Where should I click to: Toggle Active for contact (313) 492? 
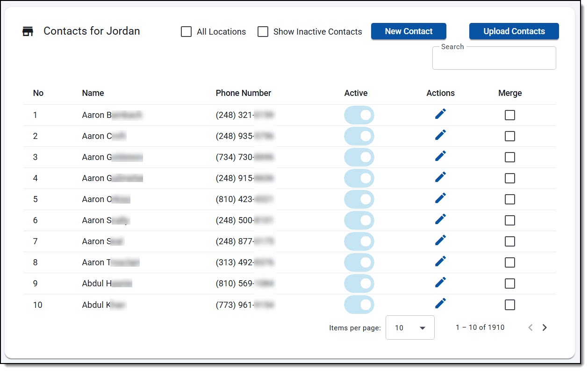click(x=359, y=262)
